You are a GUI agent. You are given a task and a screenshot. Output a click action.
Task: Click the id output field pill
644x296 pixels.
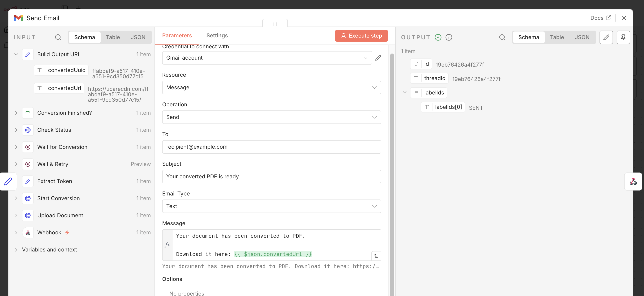point(421,64)
